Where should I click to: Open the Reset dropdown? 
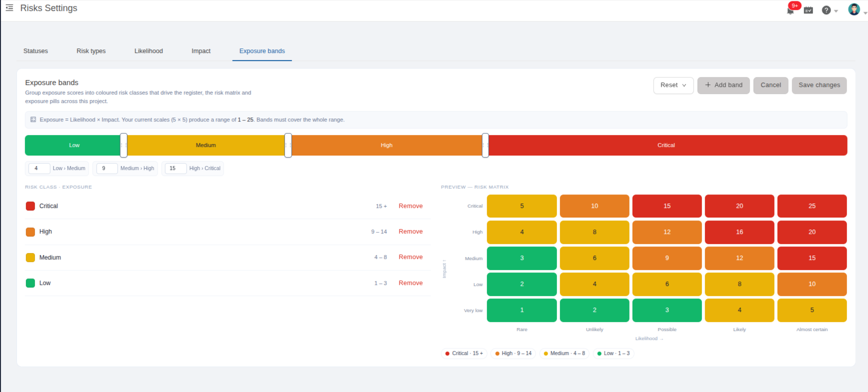click(673, 85)
